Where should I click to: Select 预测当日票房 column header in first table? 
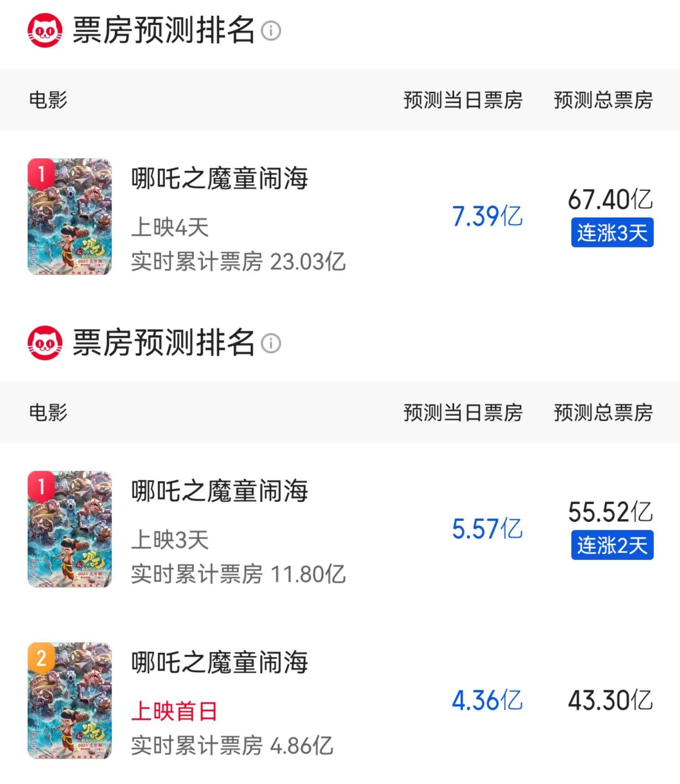click(x=463, y=100)
